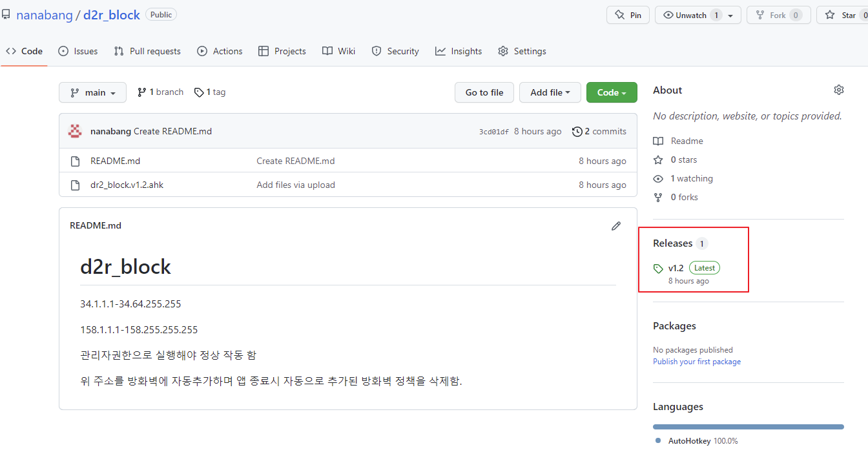This screenshot has width=868, height=474.
Task: Click the file icon beside README.md
Action: point(75,161)
